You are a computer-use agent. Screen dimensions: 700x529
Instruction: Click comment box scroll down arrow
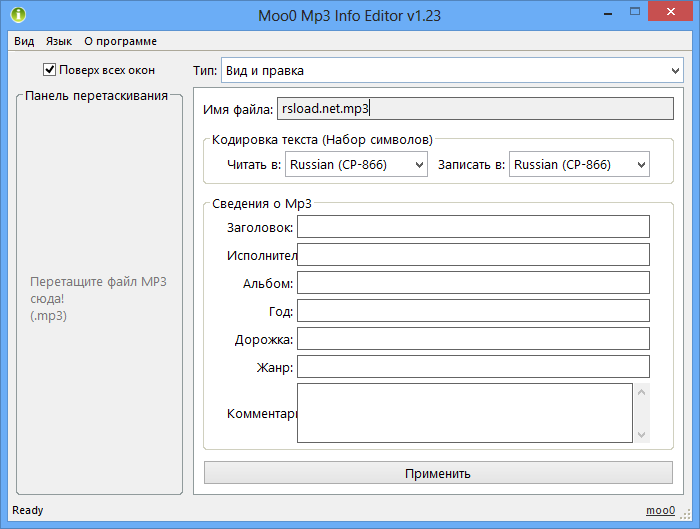[x=642, y=434]
